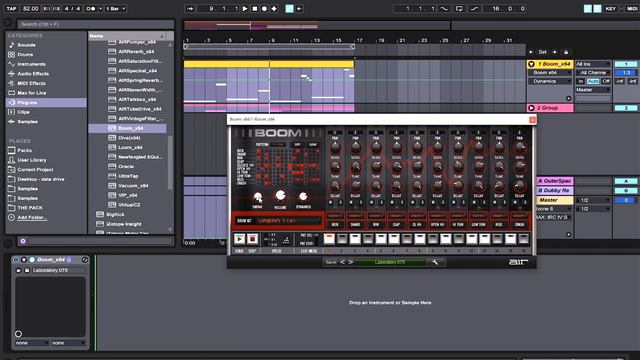The height and width of the screenshot is (360, 640).
Task: Click the tempo field showing 82.00
Action: [31, 8]
